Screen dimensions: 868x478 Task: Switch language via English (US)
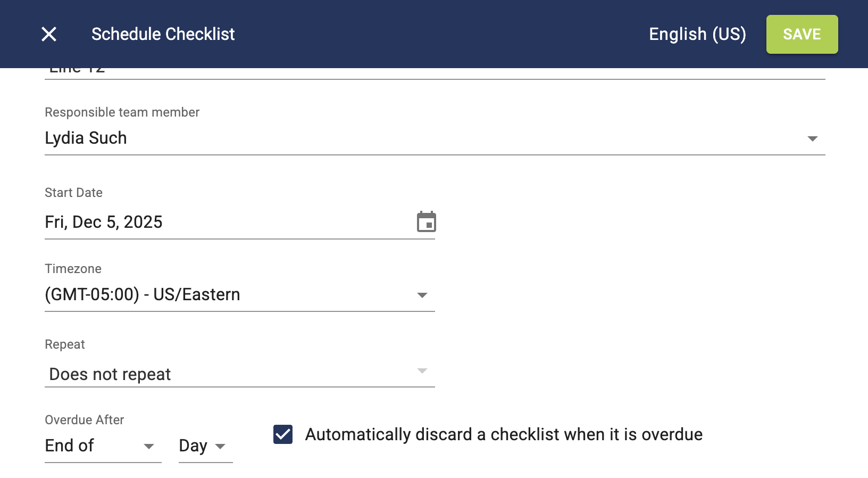click(x=697, y=34)
